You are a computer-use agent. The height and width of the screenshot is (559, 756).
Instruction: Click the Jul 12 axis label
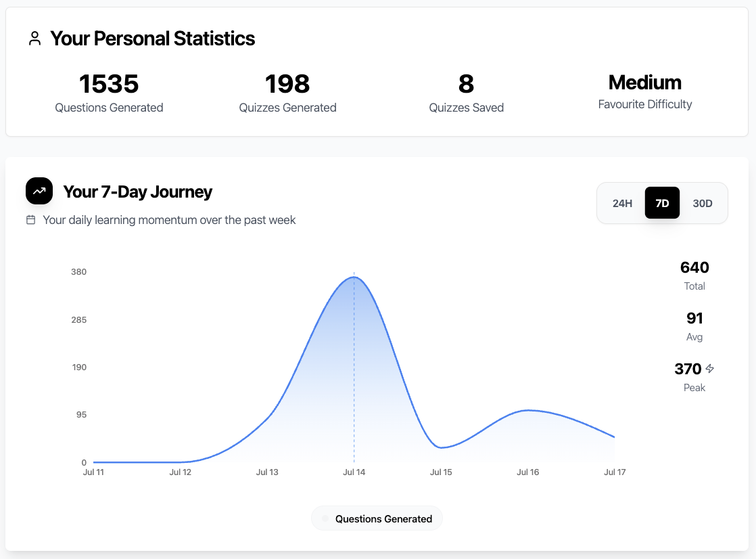181,472
